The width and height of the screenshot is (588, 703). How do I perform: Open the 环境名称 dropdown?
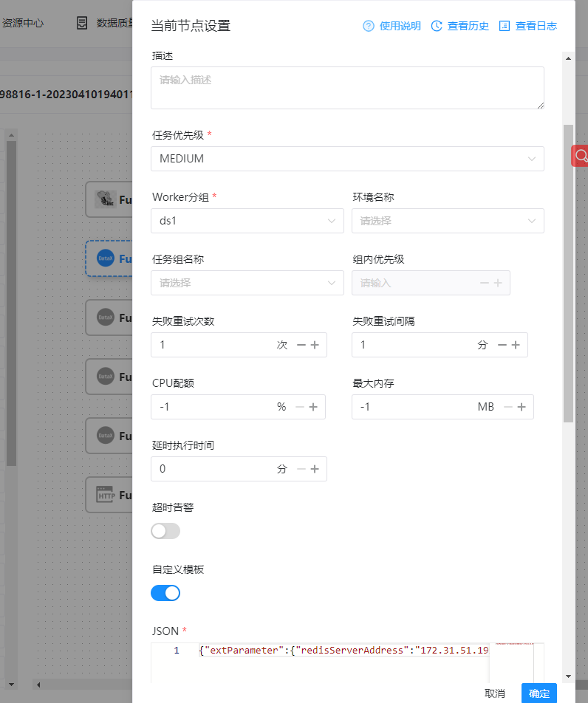pyautogui.click(x=448, y=221)
